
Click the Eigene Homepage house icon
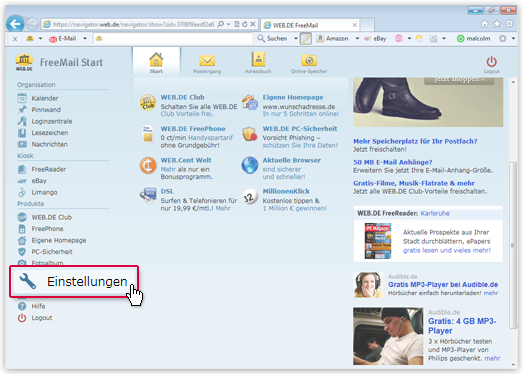[250, 102]
